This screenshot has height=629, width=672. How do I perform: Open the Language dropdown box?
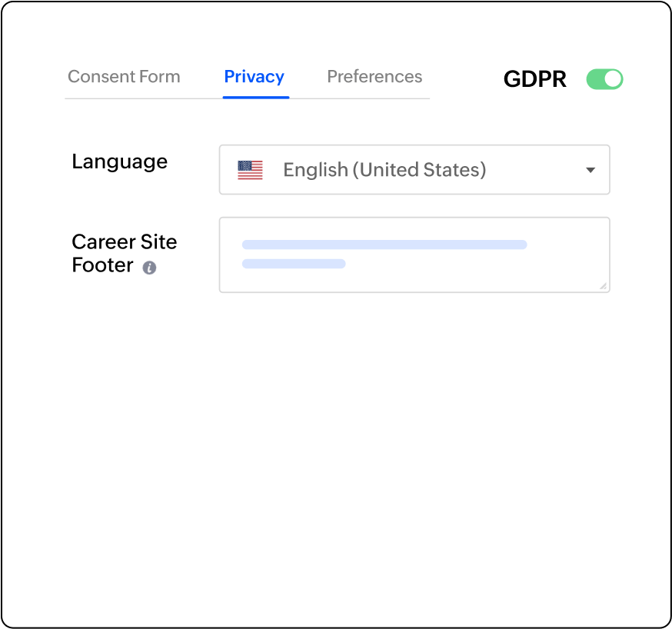coord(414,170)
